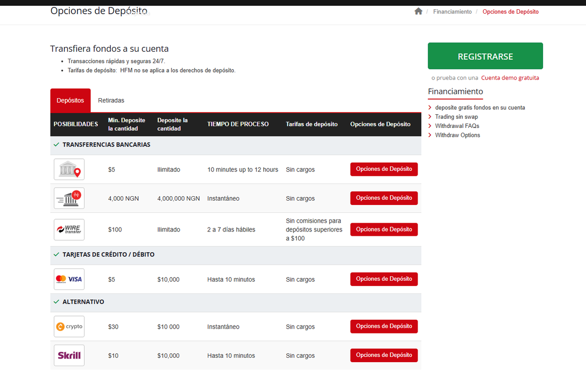Choose the Wire transfer logo
Screen dimensions: 586x392
click(69, 229)
